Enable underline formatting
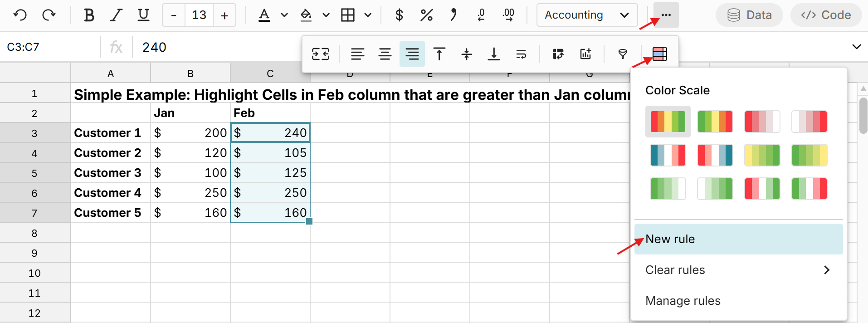This screenshot has width=868, height=323. tap(143, 15)
